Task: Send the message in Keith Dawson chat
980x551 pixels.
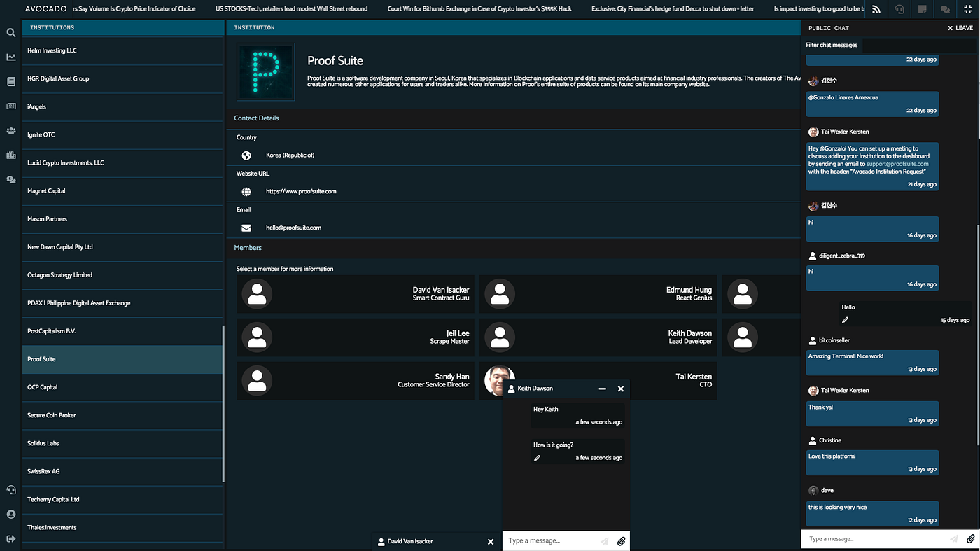Action: pyautogui.click(x=605, y=541)
